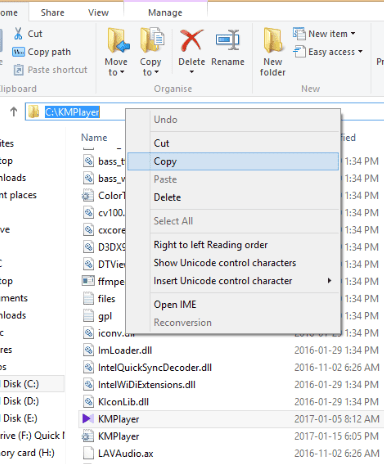Click the Name column header
The height and width of the screenshot is (464, 384).
click(x=94, y=137)
